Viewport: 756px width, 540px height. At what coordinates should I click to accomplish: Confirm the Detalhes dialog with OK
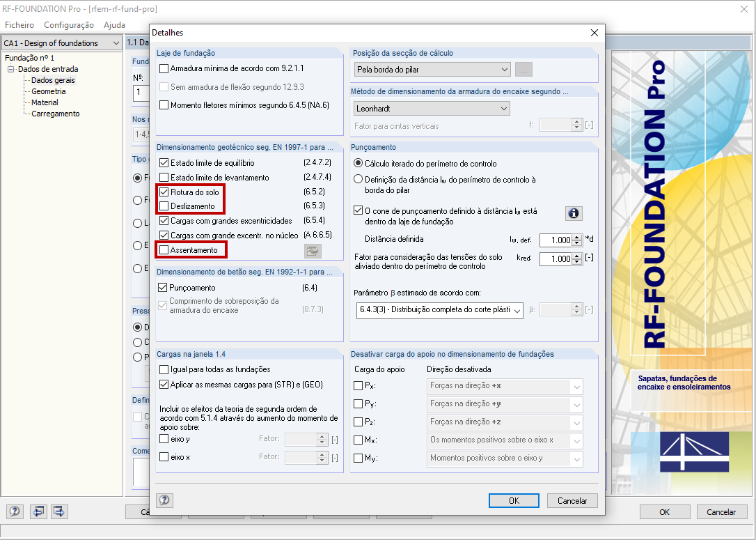tap(513, 500)
